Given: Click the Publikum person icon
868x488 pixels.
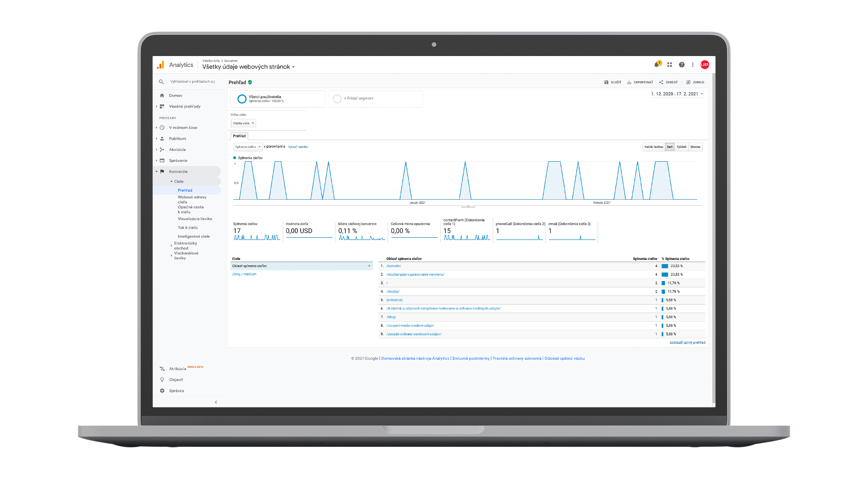Looking at the screenshot, I should click(x=162, y=139).
